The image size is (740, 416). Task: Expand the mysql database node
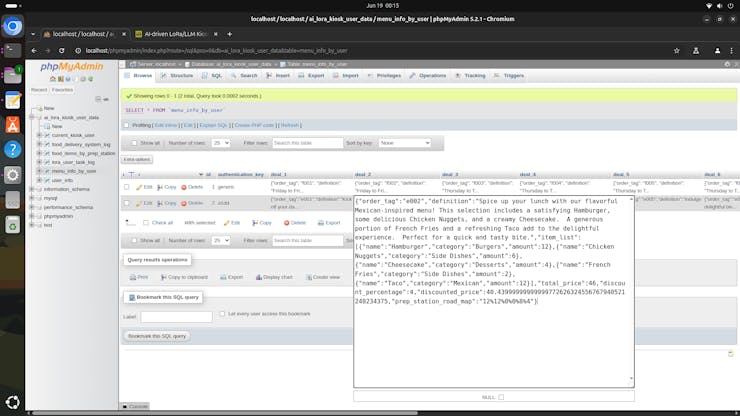coord(32,198)
